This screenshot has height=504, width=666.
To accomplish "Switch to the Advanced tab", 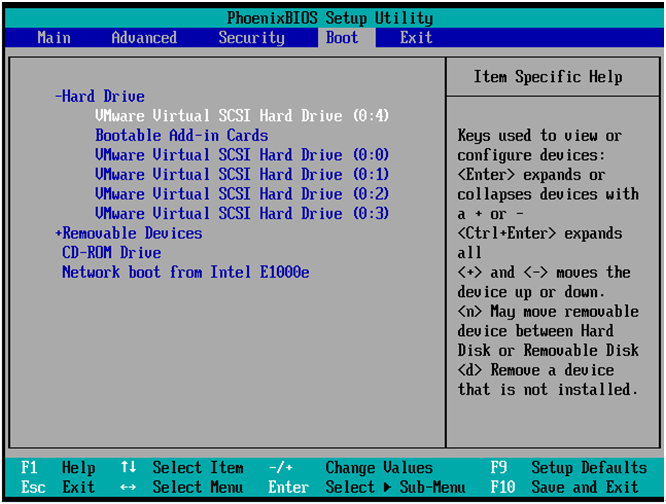I will [x=144, y=38].
